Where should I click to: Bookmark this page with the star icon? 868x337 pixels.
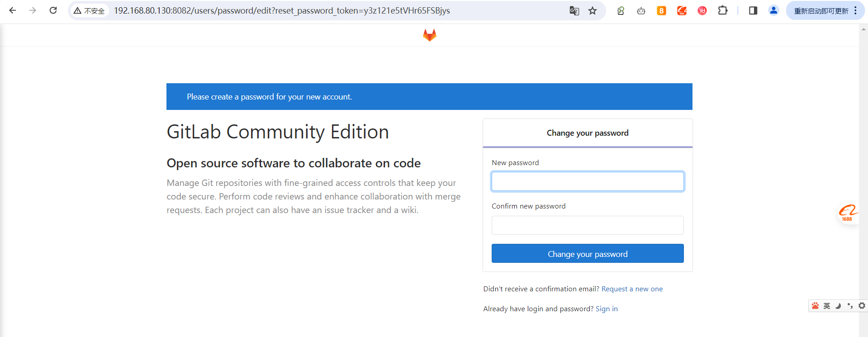[x=593, y=11]
